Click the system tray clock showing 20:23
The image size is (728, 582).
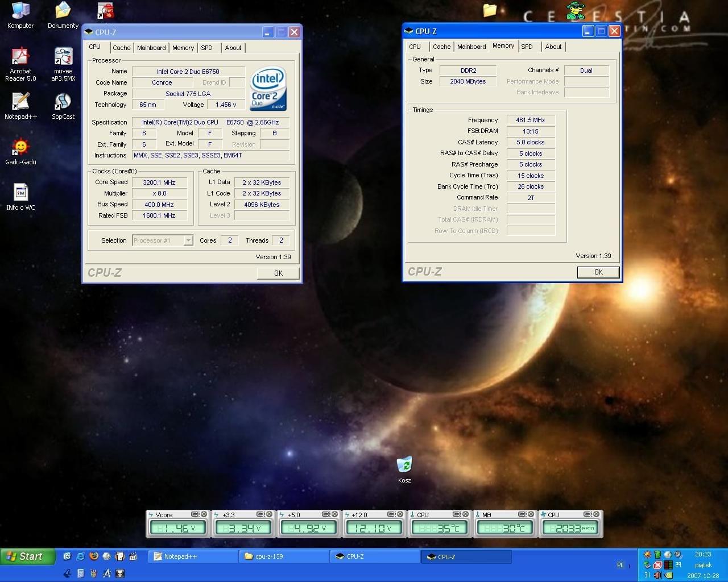coord(703,554)
